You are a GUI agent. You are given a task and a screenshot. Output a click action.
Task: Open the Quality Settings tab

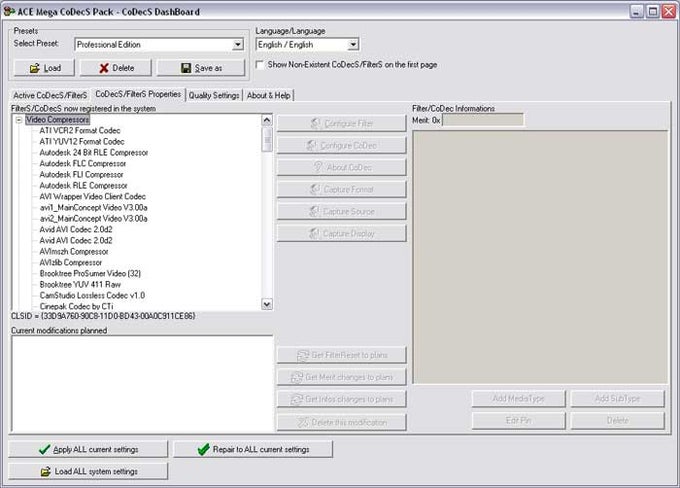pos(214,95)
